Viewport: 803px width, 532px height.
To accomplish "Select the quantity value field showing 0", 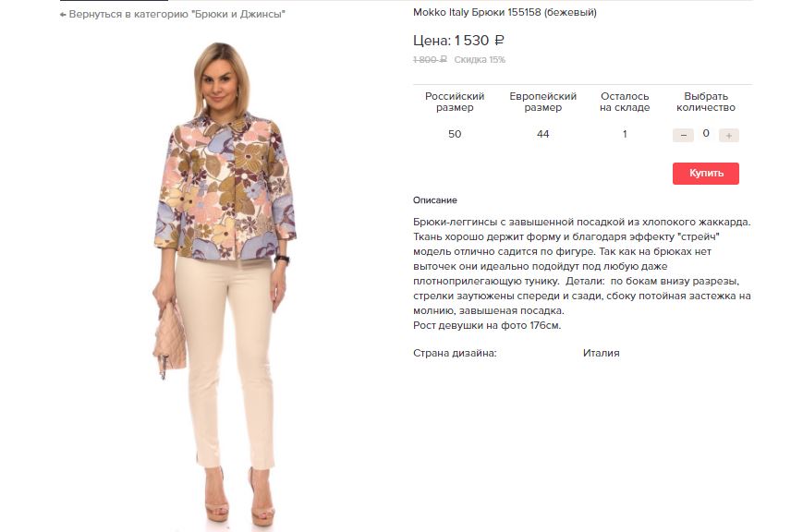I will click(706, 134).
